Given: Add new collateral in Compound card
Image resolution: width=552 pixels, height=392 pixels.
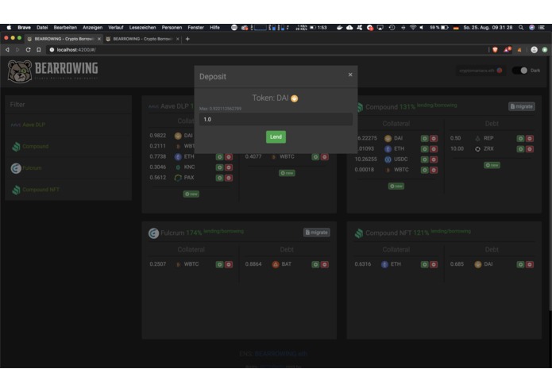Looking at the screenshot, I should tap(396, 186).
